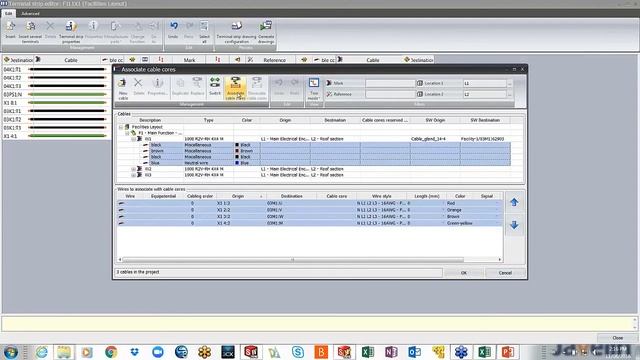Click black color swatch of first Black core
Image resolution: width=640 pixels, height=360 pixels.
237,145
